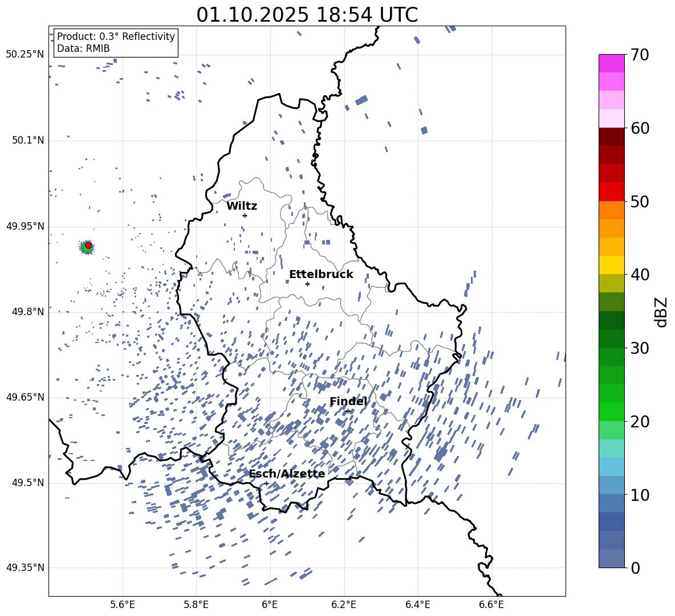This screenshot has height=616, width=675.
Task: Click the 6.2°E longitude tick label
Action: [x=344, y=605]
